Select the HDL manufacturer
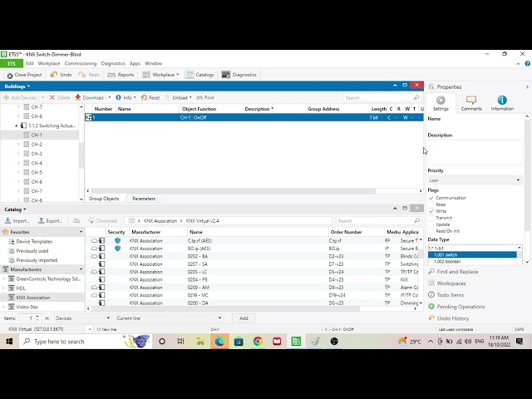 [x=21, y=288]
